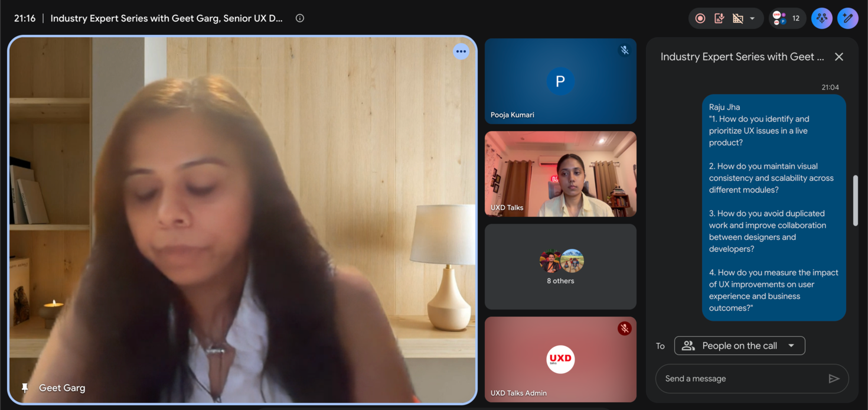868x410 pixels.
Task: Show meeting details info icon
Action: tap(300, 18)
